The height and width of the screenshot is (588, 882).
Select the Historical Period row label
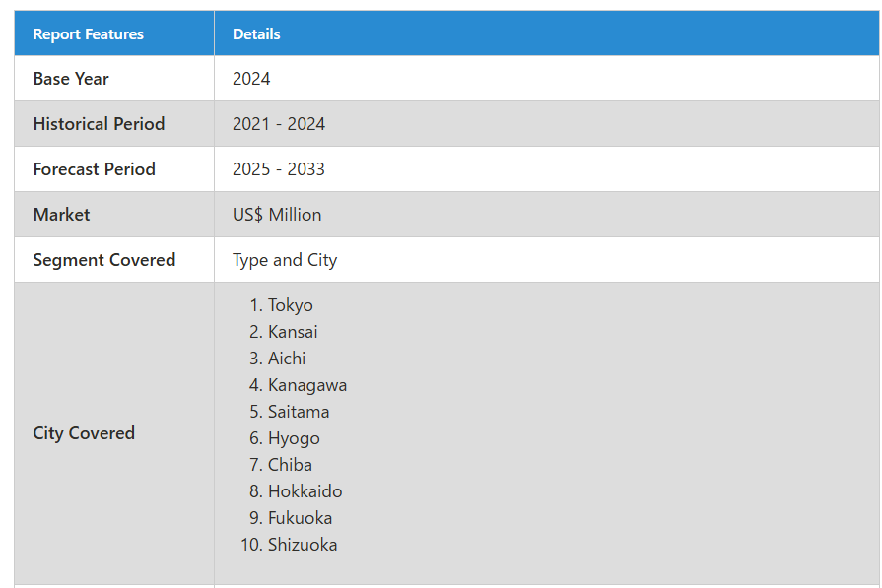[99, 124]
